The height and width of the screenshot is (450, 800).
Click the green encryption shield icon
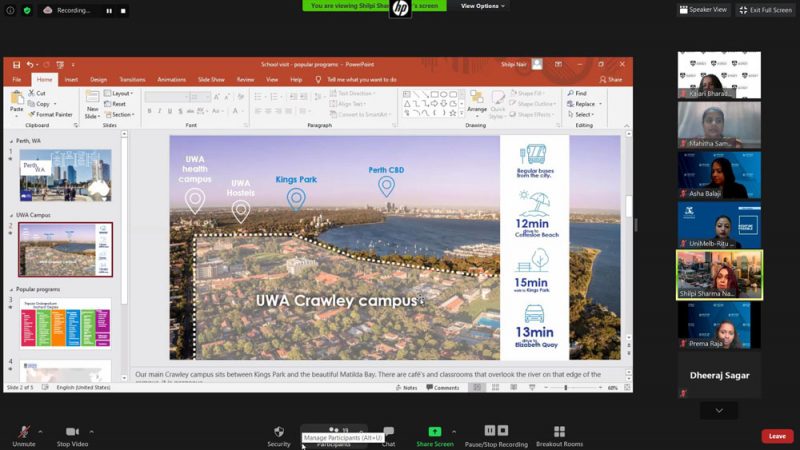(x=27, y=10)
